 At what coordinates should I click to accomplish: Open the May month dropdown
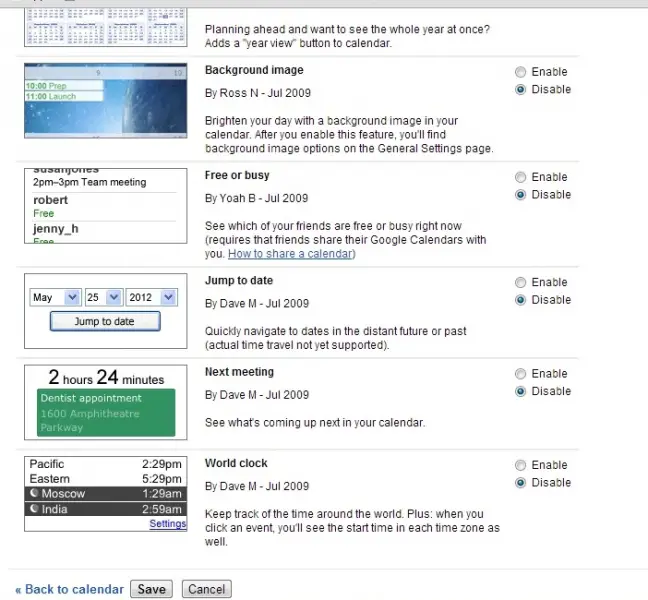coord(55,298)
